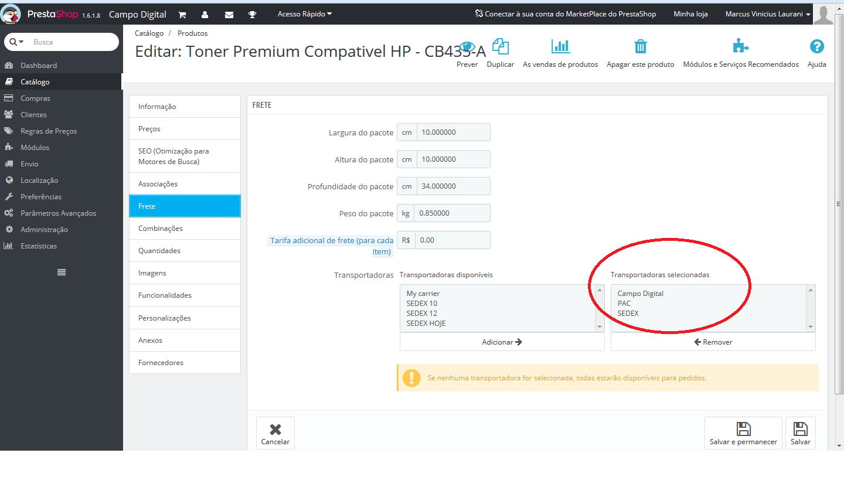Image resolution: width=844 pixels, height=504 pixels.
Task: Click the user avatar picture
Action: [823, 14]
